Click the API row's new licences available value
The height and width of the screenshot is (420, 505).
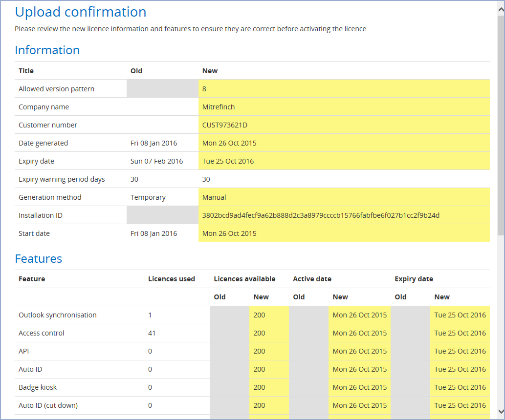259,351
